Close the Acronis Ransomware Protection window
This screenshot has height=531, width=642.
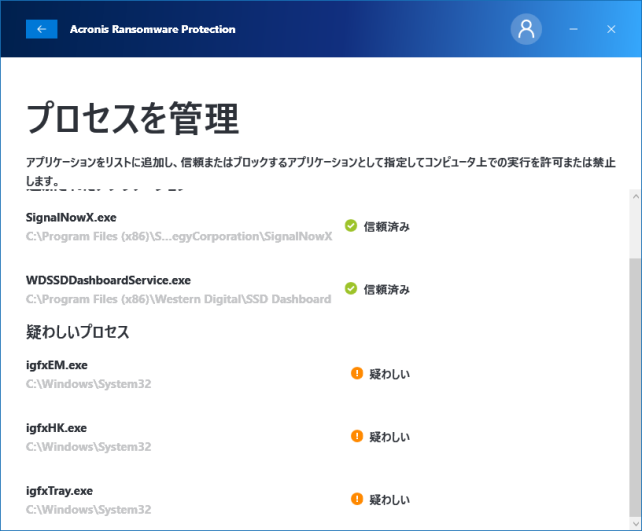(611, 29)
